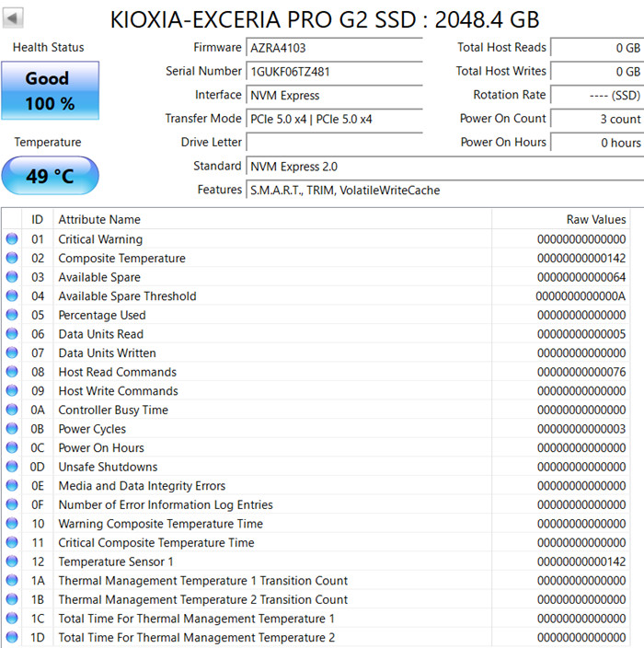Screen dimensions: 644x648
Task: Click the Raw Values column header
Action: coord(560,219)
